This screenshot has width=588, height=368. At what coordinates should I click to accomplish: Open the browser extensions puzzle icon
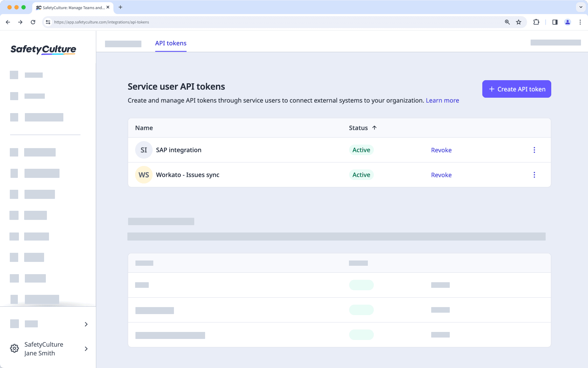point(536,22)
